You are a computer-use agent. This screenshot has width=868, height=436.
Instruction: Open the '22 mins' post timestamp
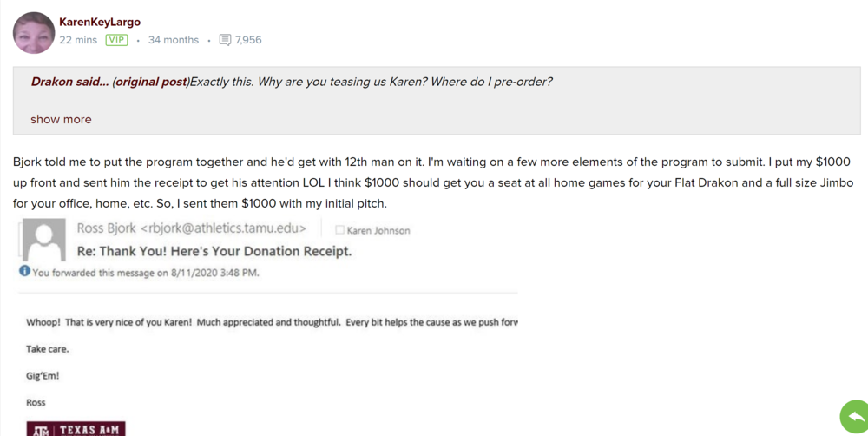[78, 40]
